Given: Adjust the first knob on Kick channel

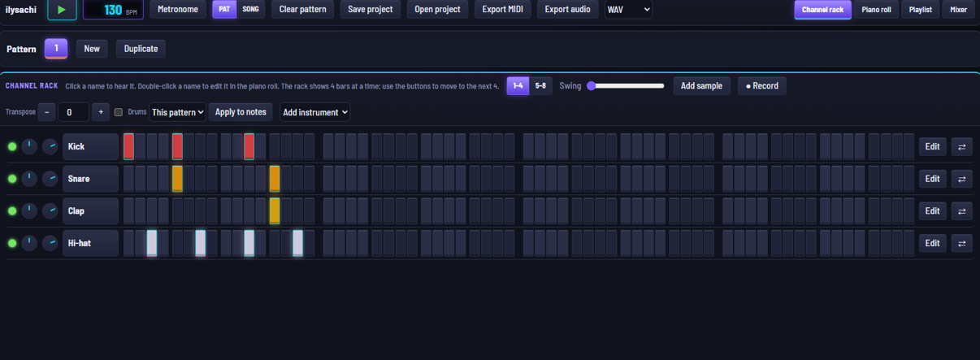Looking at the screenshot, I should click(x=29, y=146).
